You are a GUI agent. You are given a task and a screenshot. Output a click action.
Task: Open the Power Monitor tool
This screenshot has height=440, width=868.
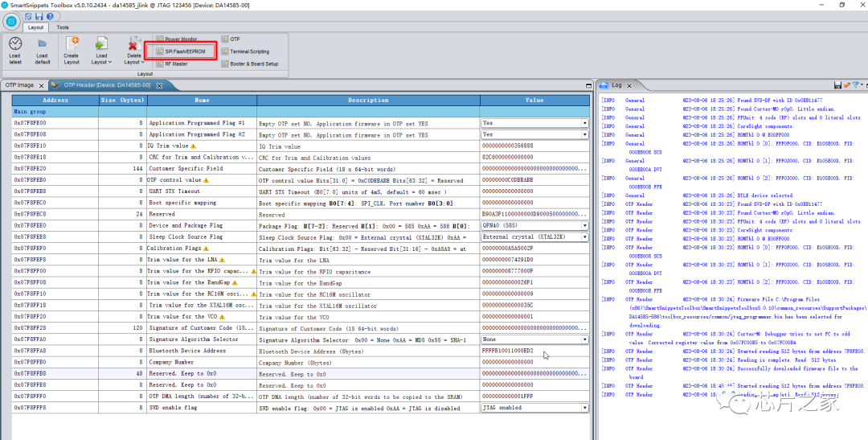pos(177,39)
